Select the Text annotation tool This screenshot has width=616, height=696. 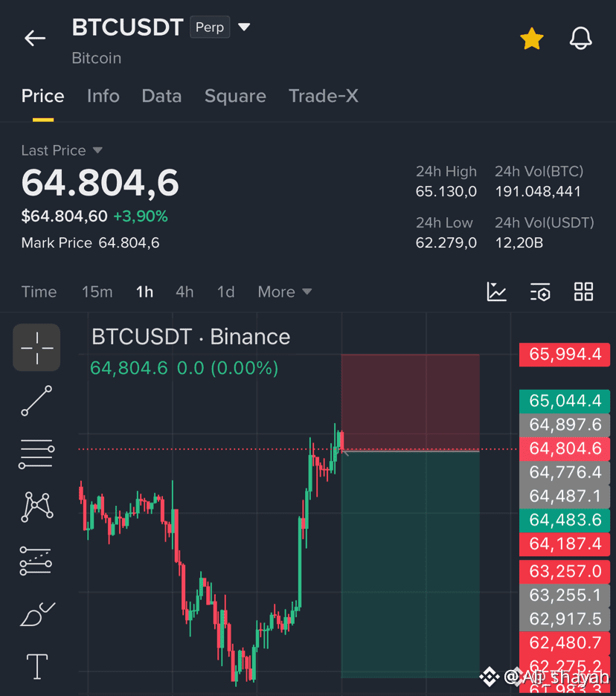click(37, 667)
